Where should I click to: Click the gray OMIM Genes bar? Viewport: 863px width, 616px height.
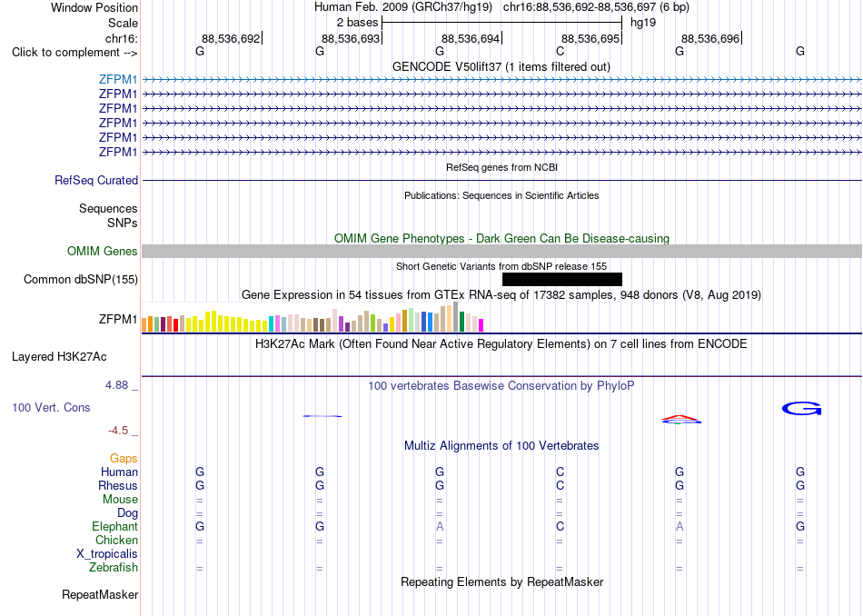(501, 251)
